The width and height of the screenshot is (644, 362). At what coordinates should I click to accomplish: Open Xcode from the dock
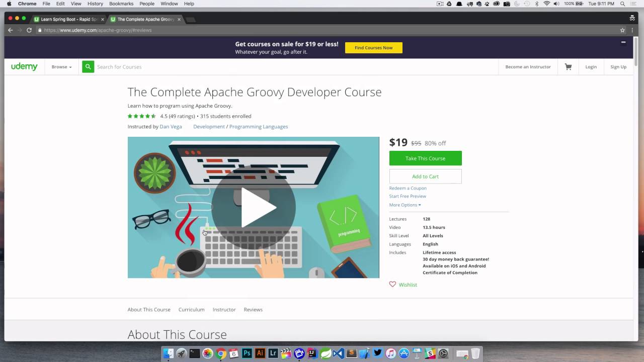[365, 353]
